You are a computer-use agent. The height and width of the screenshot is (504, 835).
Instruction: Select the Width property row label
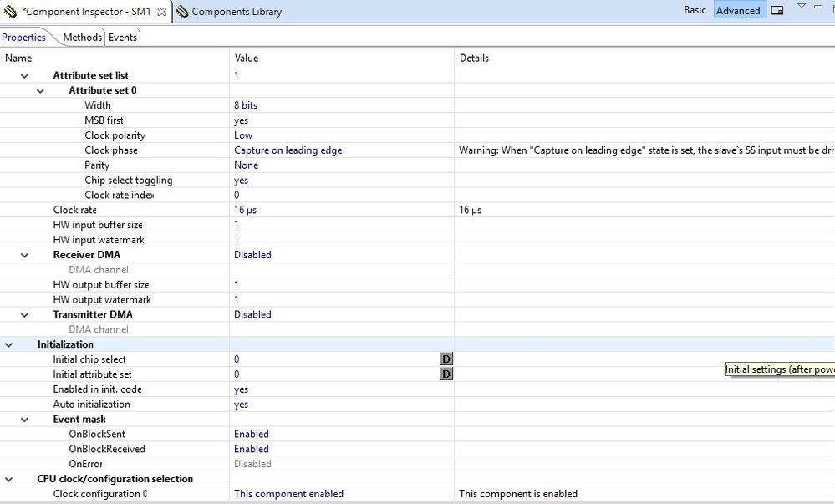click(x=98, y=105)
